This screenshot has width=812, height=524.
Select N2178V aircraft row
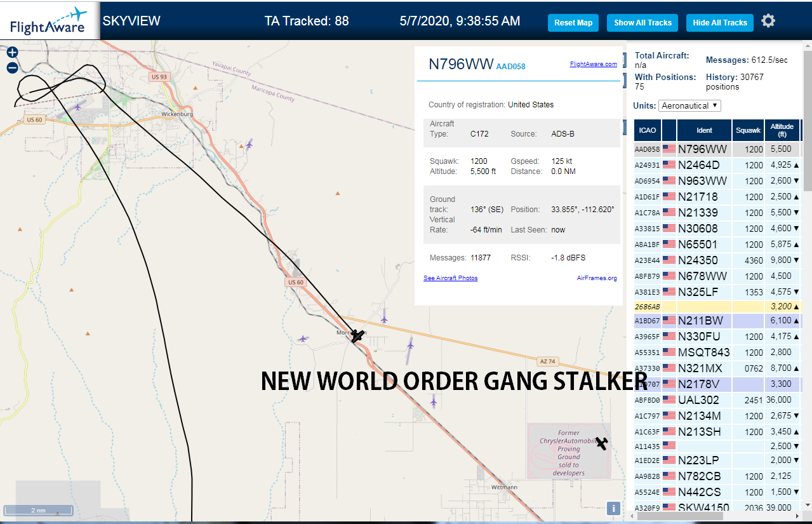[x=717, y=384]
